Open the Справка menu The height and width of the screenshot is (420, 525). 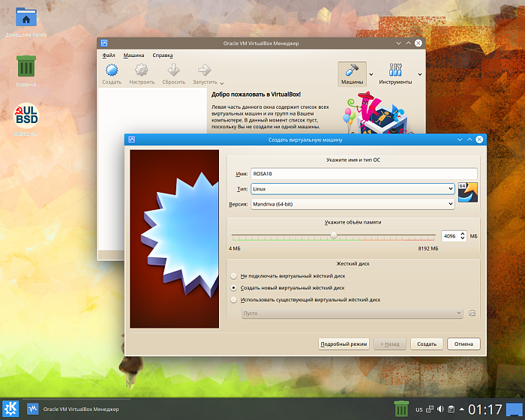(x=163, y=55)
